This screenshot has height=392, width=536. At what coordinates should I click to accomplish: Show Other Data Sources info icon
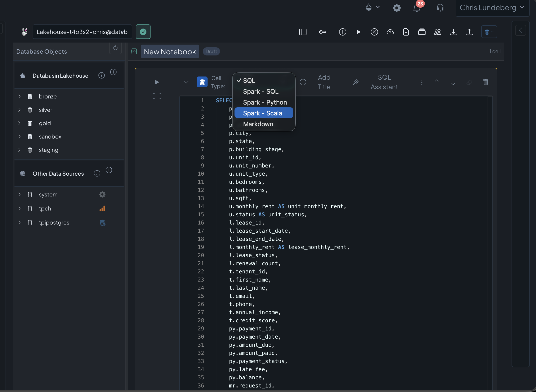(x=97, y=173)
